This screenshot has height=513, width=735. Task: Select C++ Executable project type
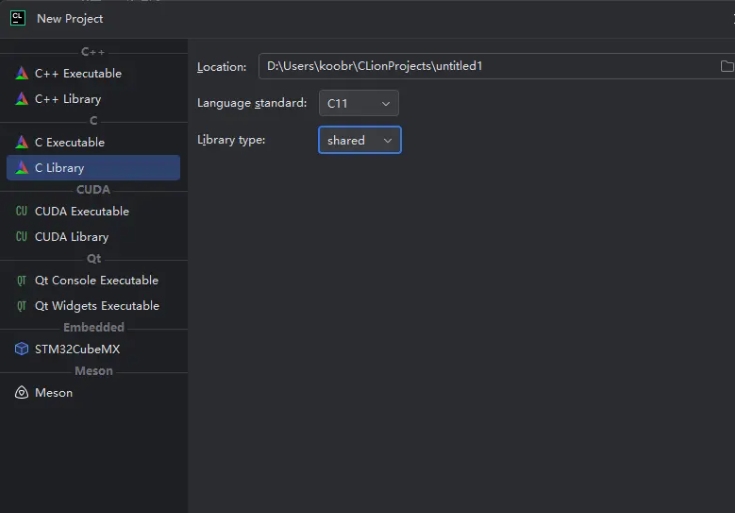pos(78,73)
